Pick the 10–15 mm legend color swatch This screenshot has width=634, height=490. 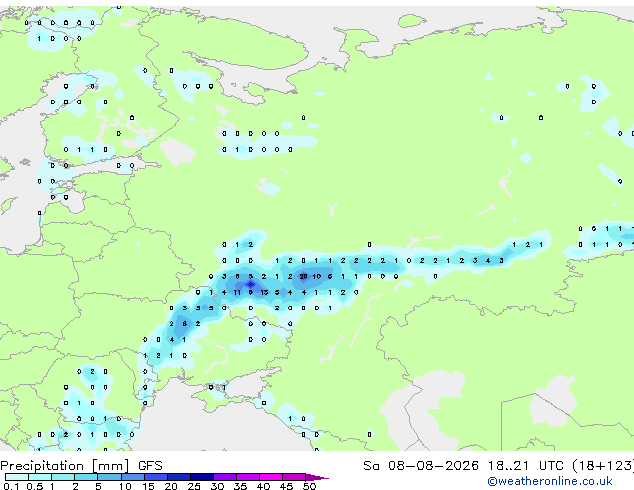coord(132,477)
